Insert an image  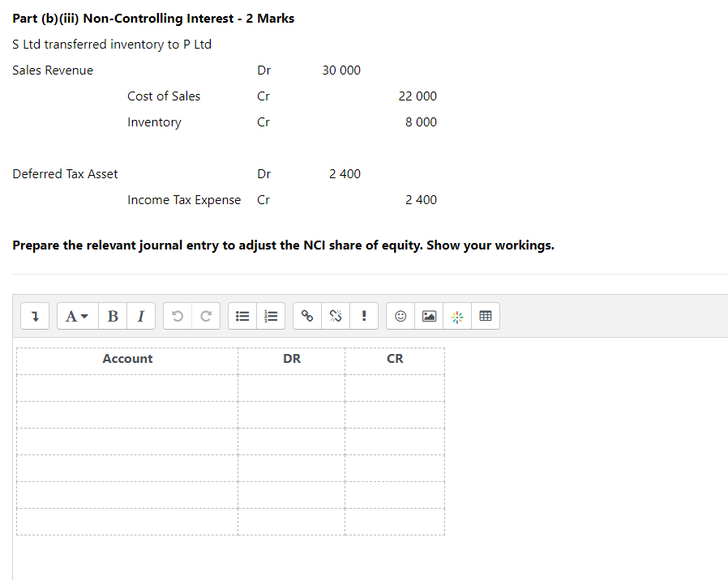pyautogui.click(x=429, y=316)
